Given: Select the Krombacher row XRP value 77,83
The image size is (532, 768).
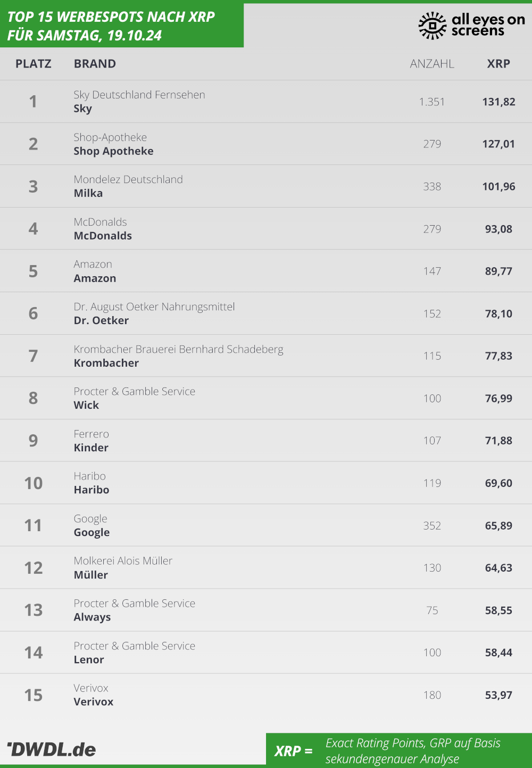Looking at the screenshot, I should point(498,356).
